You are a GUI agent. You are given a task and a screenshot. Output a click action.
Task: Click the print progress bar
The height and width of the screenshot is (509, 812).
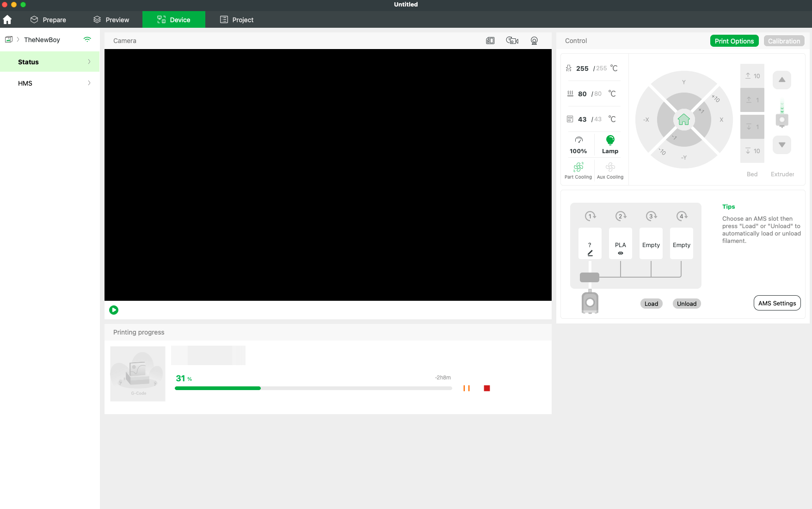coord(313,388)
